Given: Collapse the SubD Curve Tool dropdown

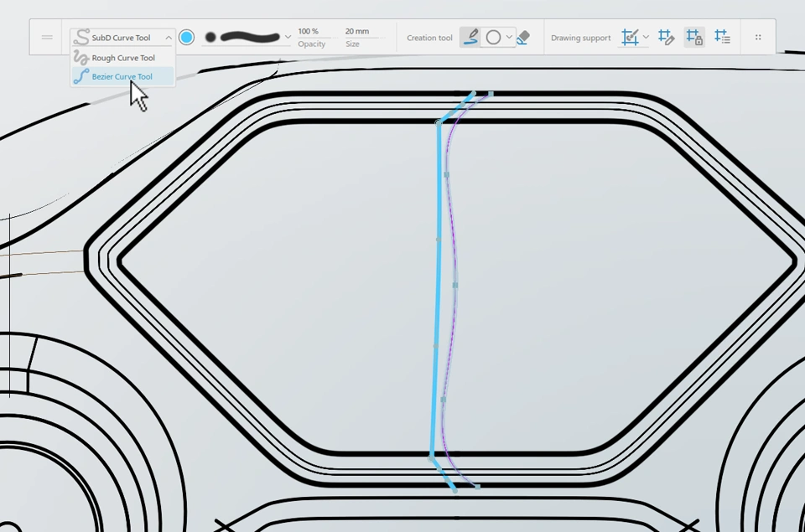Looking at the screenshot, I should (168, 38).
